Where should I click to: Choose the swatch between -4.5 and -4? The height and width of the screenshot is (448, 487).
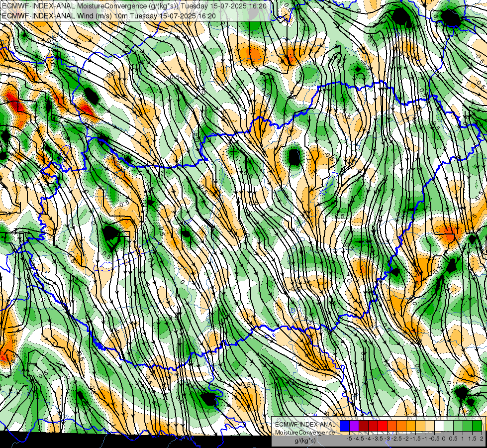pos(364,426)
